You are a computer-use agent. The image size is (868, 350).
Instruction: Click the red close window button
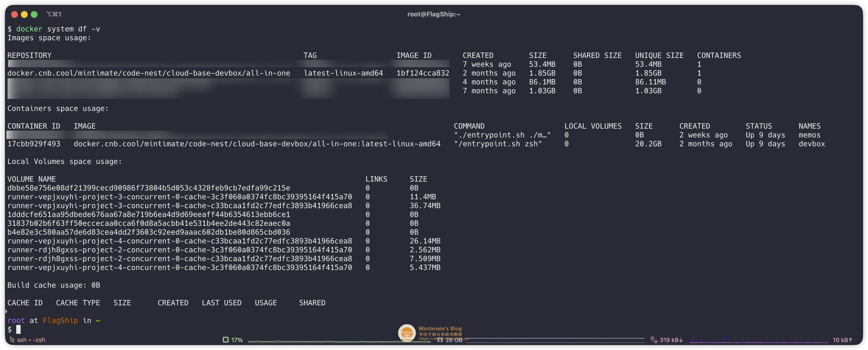[x=14, y=14]
